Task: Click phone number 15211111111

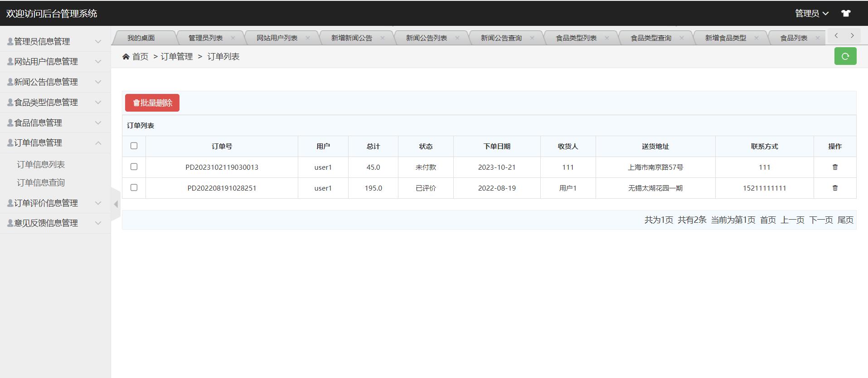Action: [764, 188]
